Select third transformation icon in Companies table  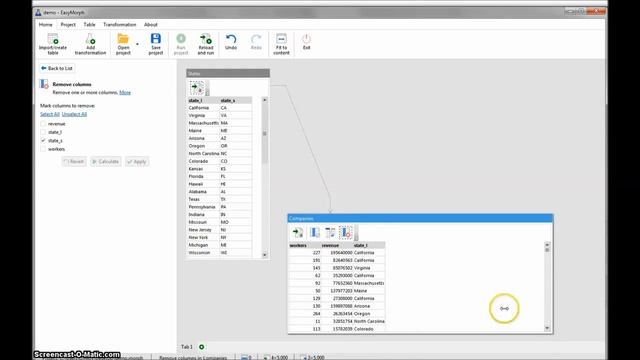point(330,233)
